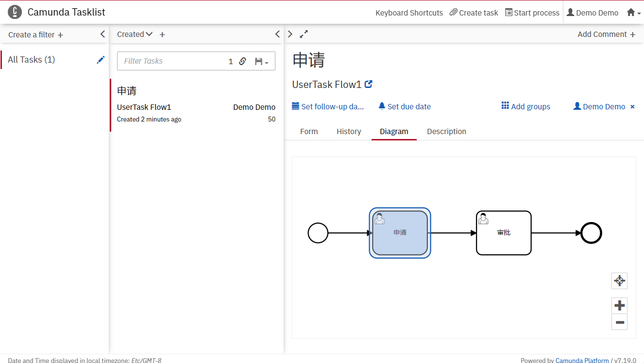644x363 pixels.
Task: Click the highlighted 申请 task node
Action: [x=400, y=233]
